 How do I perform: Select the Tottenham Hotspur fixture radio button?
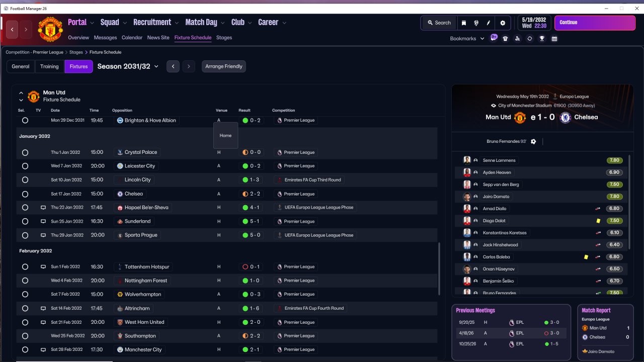(25, 267)
